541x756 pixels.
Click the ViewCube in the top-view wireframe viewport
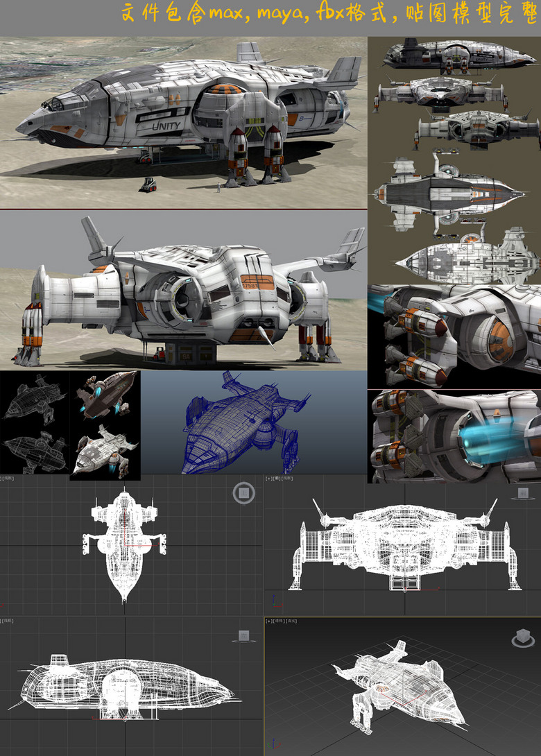point(243,493)
